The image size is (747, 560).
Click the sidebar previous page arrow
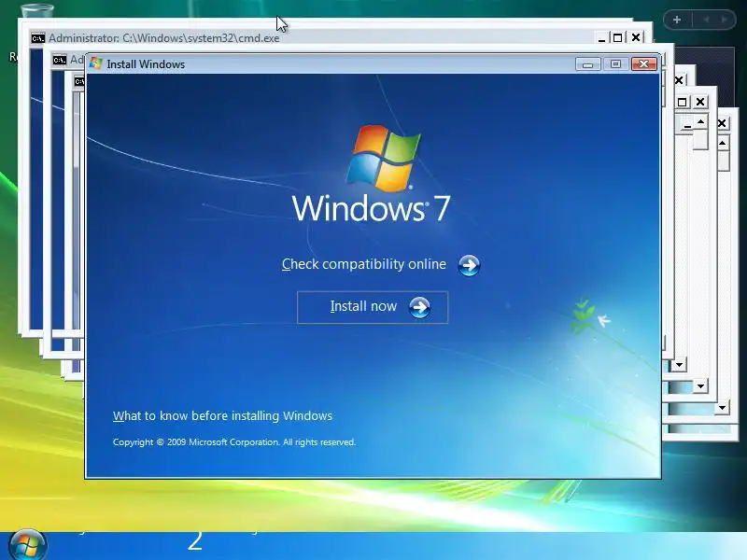(706, 20)
